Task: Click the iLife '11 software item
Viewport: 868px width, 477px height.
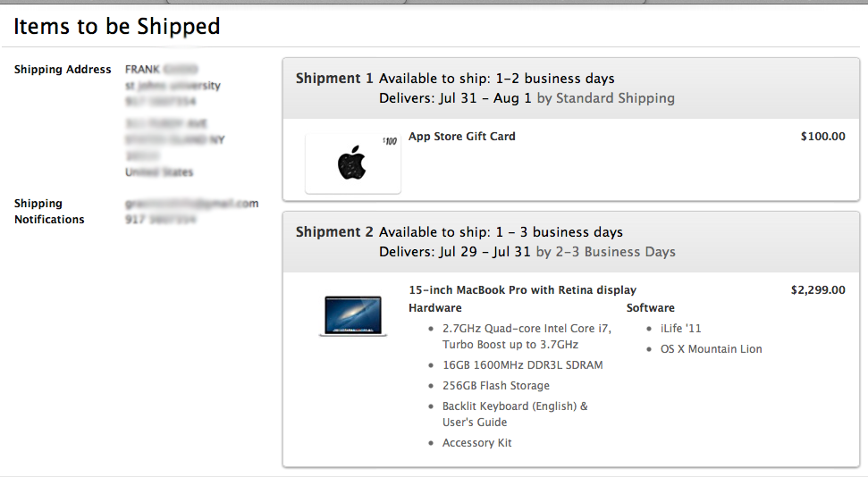Action: click(680, 329)
